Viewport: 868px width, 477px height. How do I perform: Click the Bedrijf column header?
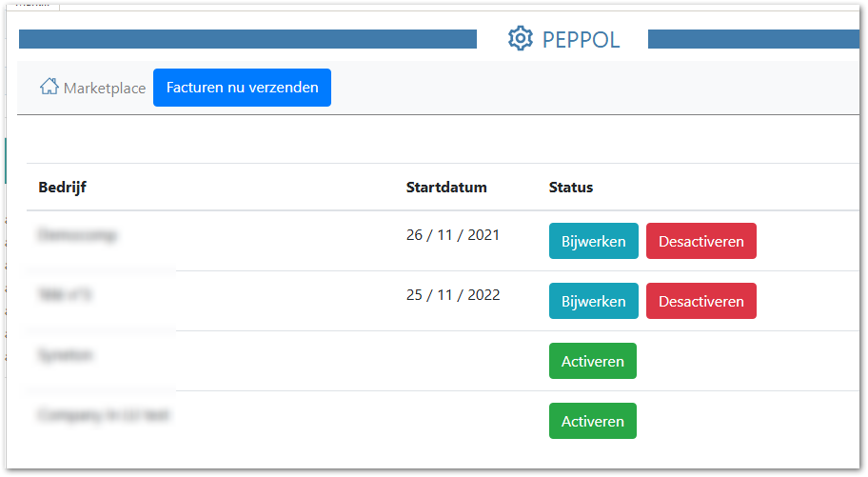point(62,188)
